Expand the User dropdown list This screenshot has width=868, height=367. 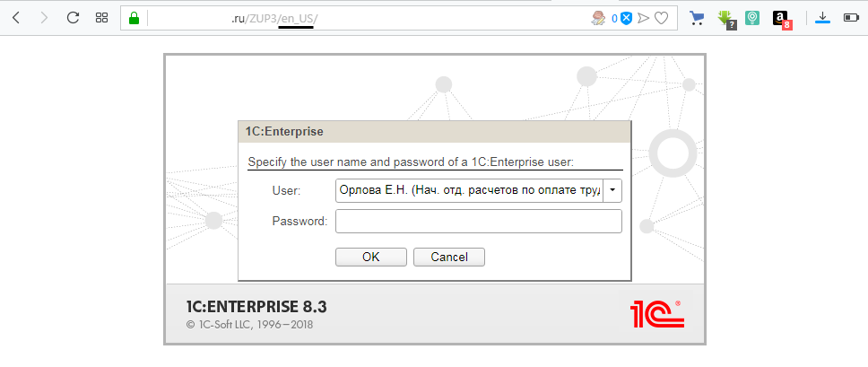click(613, 190)
